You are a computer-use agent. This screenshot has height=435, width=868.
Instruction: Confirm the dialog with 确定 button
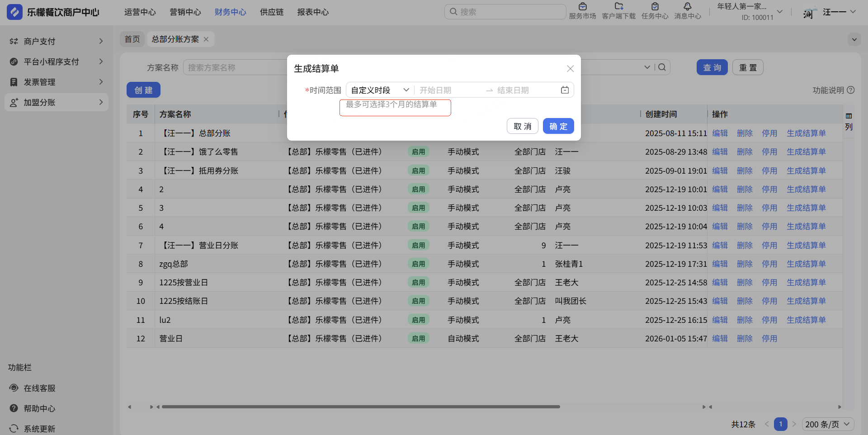tap(558, 126)
